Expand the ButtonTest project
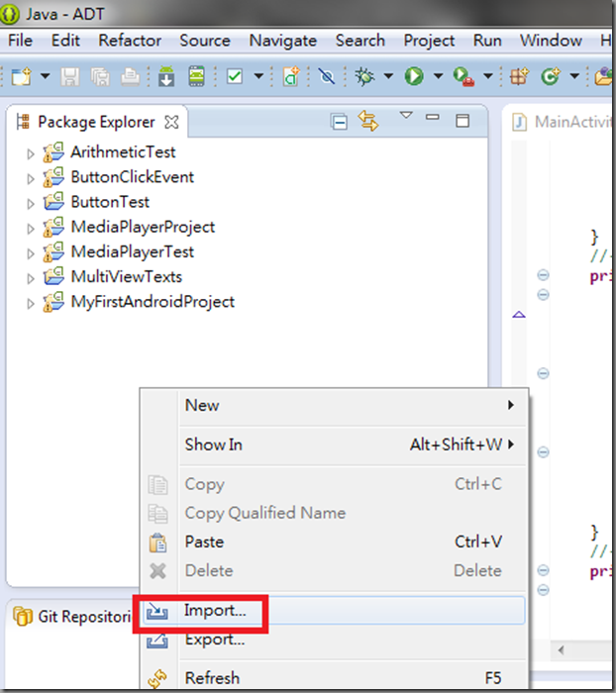Screen dimensions: 616x693 tap(30, 204)
